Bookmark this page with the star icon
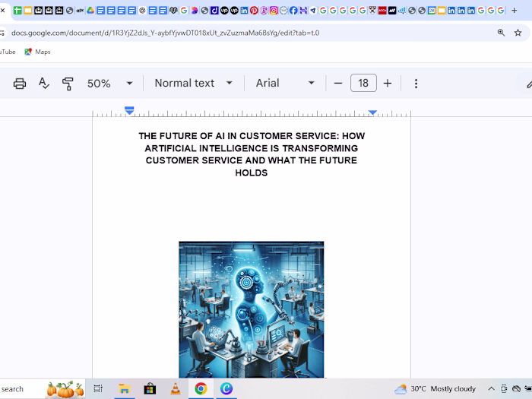532x399 pixels. pos(518,33)
